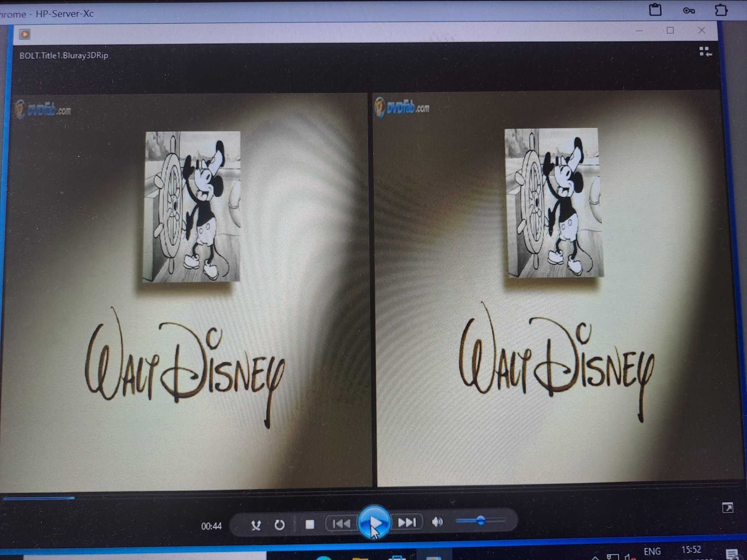Mute the speaker volume icon
747x560 pixels.
click(437, 522)
